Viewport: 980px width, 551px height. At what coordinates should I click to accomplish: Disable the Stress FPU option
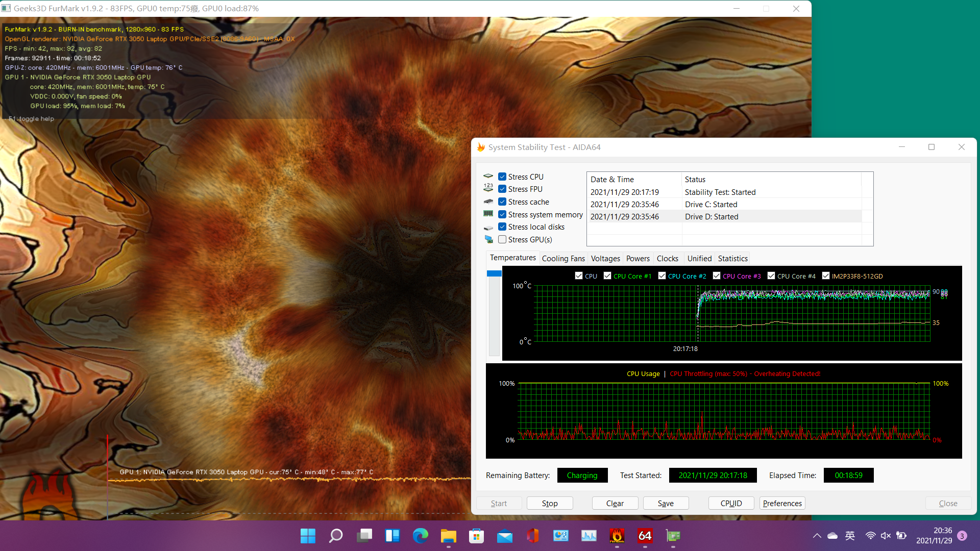(x=502, y=189)
